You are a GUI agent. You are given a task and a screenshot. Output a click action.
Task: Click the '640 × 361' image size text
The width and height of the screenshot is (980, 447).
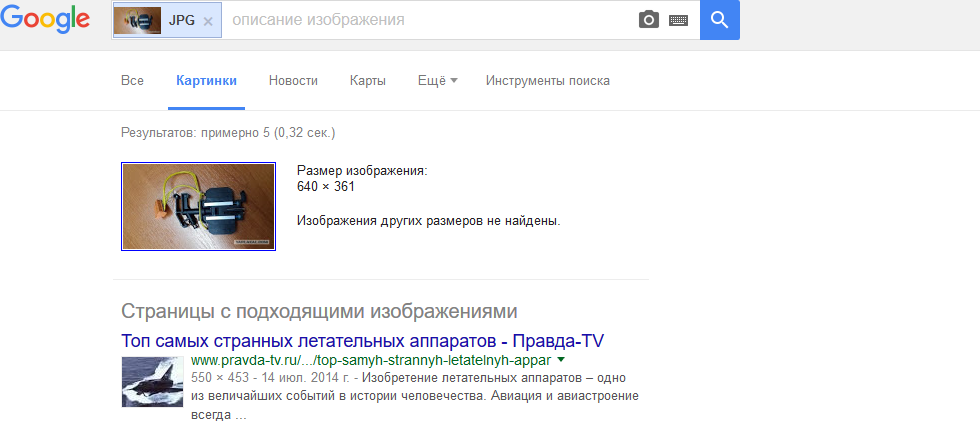(x=326, y=186)
